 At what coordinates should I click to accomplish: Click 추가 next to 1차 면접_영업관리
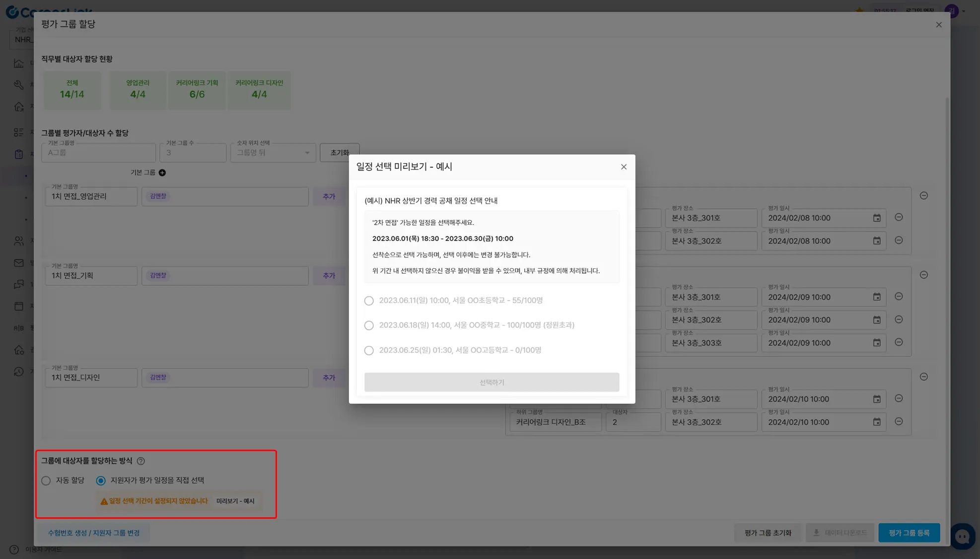click(x=329, y=197)
